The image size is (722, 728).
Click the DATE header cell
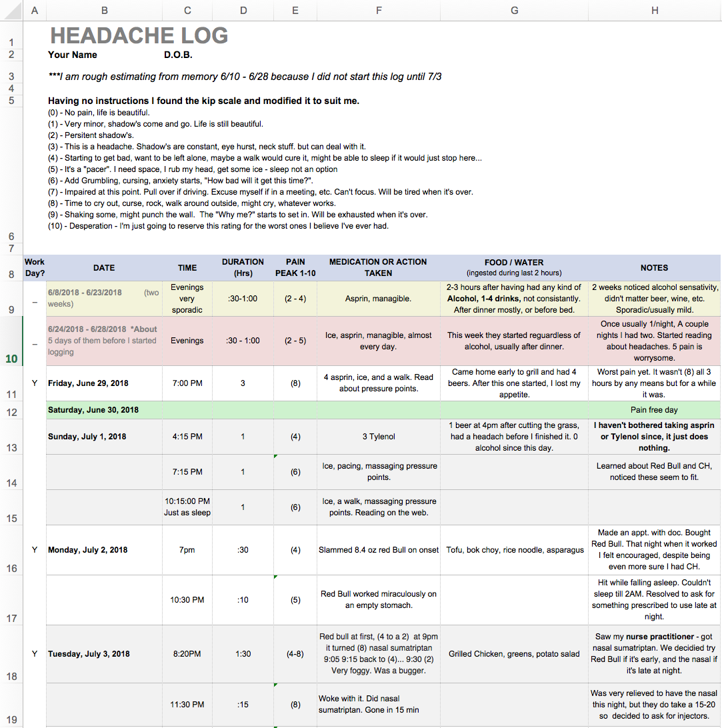click(105, 268)
